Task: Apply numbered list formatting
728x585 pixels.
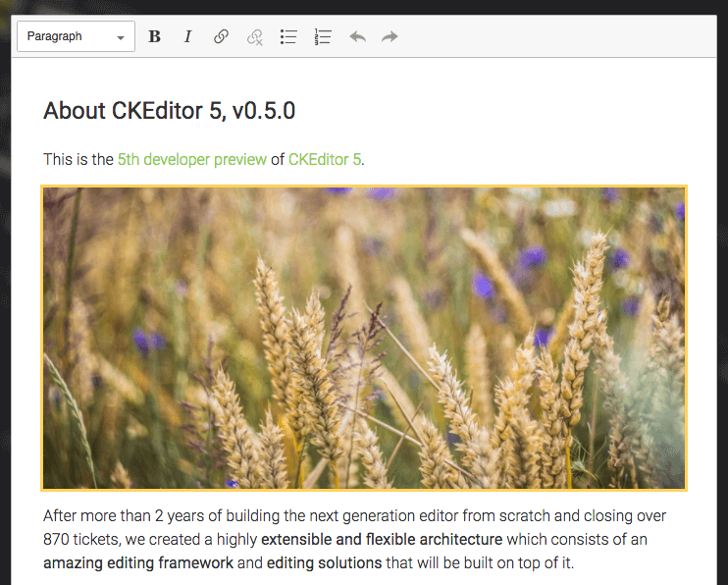Action: pyautogui.click(x=322, y=36)
